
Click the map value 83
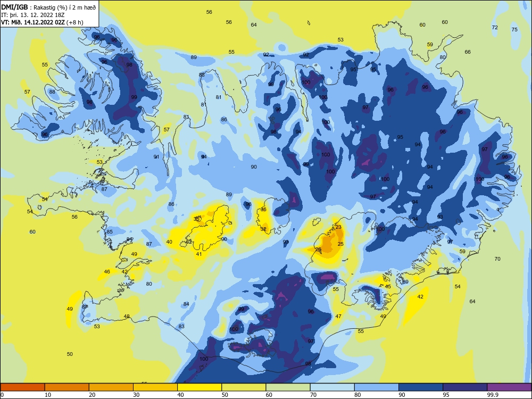[x=181, y=327]
